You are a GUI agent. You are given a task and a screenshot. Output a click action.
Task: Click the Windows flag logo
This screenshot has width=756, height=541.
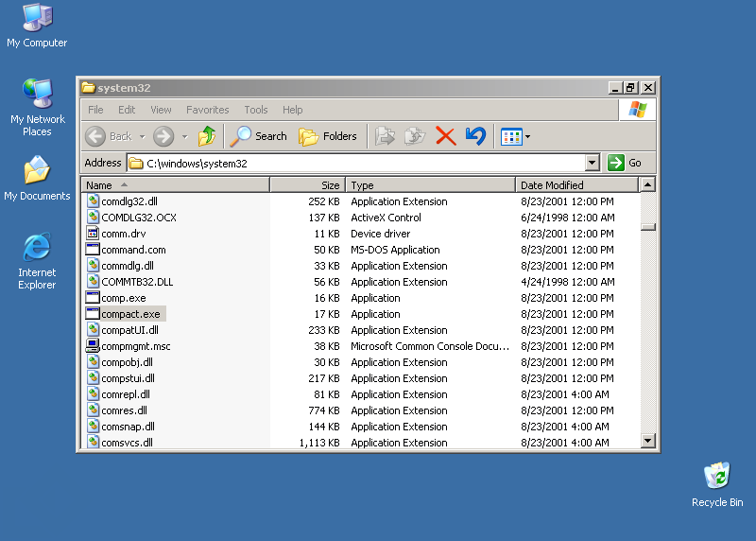pyautogui.click(x=637, y=110)
